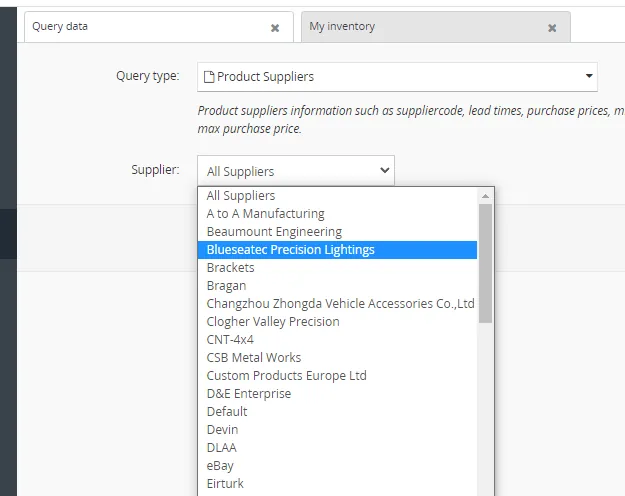Open the Query type dropdown
The width and height of the screenshot is (625, 496).
coord(397,77)
